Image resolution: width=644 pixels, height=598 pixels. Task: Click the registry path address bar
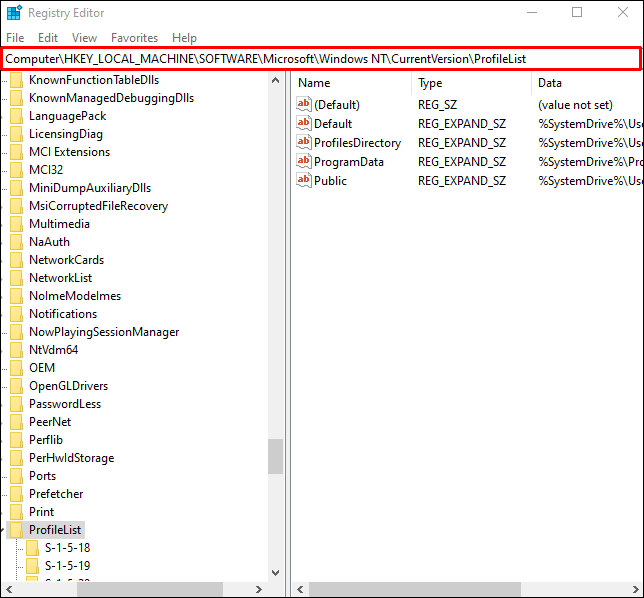[322, 59]
